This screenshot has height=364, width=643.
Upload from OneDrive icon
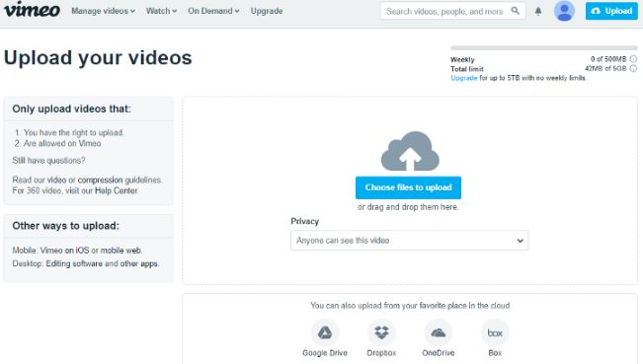click(x=438, y=332)
